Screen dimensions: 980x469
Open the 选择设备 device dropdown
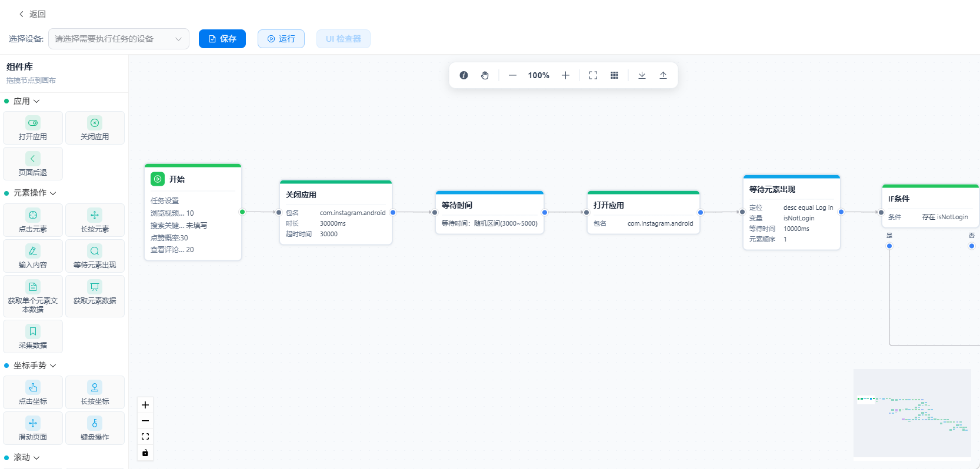[x=119, y=39]
